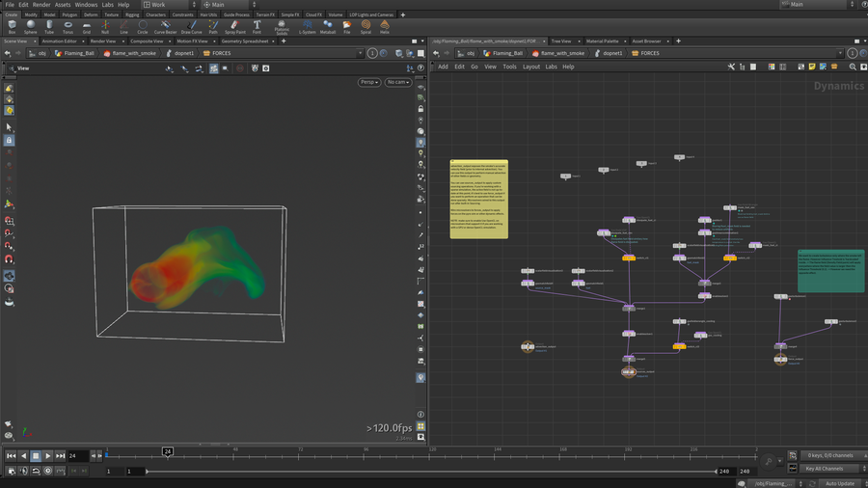Screen dimensions: 868x488
Task: Expand scene view path history dropdown
Action: (x=360, y=53)
